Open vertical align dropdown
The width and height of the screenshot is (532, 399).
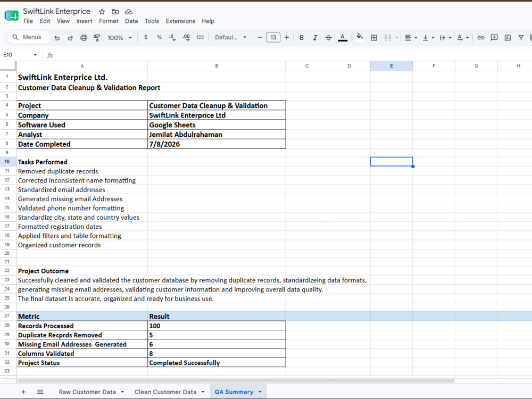pyautogui.click(x=428, y=38)
